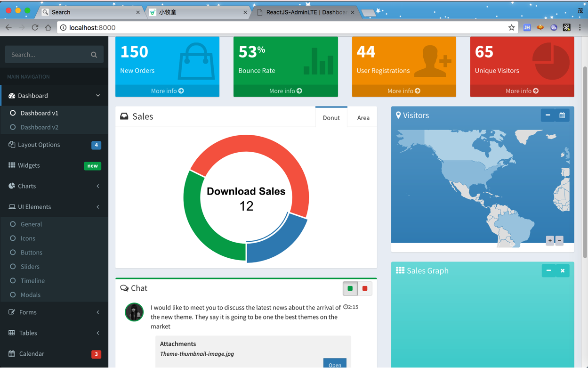Open Layout Options badge 4
The image size is (588, 368).
pos(96,145)
